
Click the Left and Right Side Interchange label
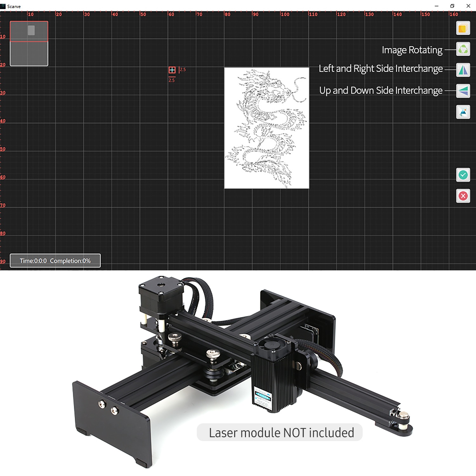(380, 69)
